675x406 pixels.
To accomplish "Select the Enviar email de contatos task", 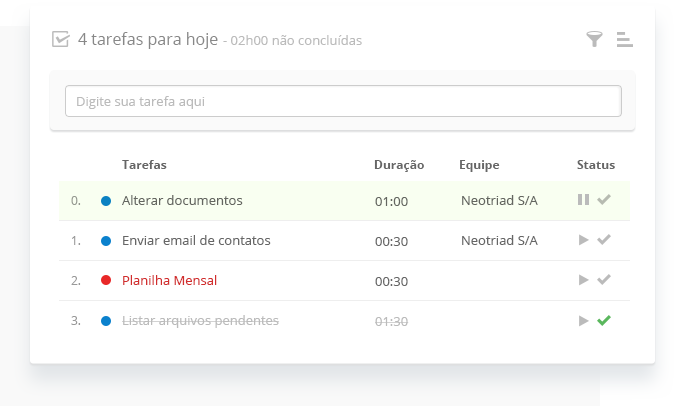I will click(196, 241).
